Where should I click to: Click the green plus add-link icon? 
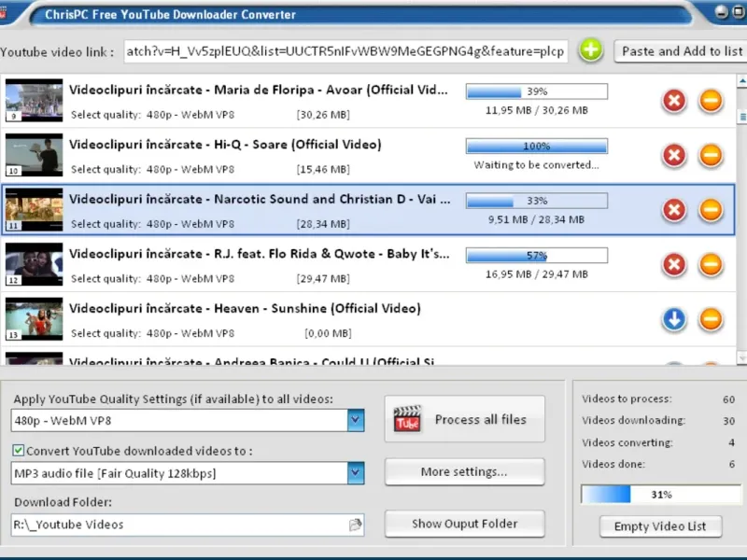click(x=591, y=50)
